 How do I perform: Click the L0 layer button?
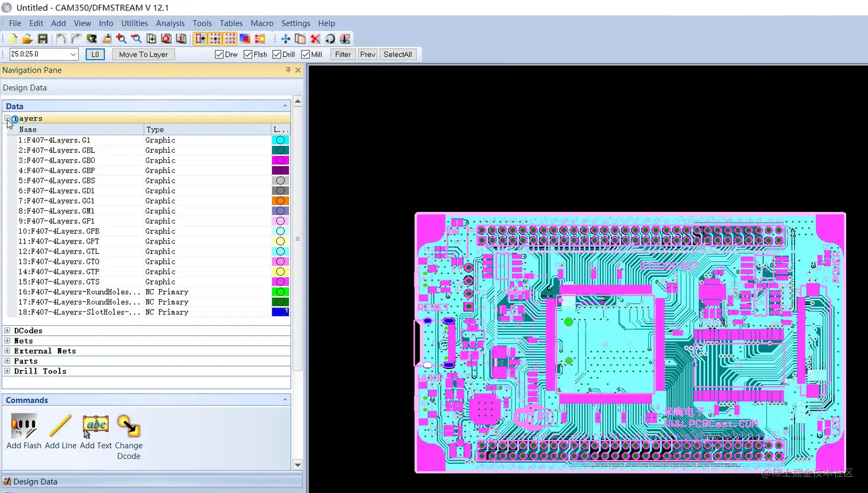95,55
